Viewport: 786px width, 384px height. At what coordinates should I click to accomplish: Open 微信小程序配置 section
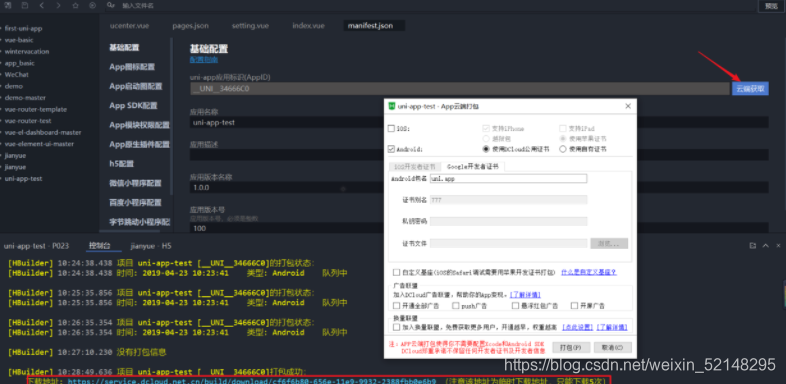(x=135, y=183)
